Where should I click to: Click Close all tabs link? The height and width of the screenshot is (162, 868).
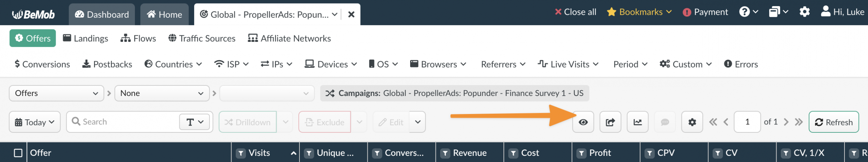pyautogui.click(x=575, y=12)
